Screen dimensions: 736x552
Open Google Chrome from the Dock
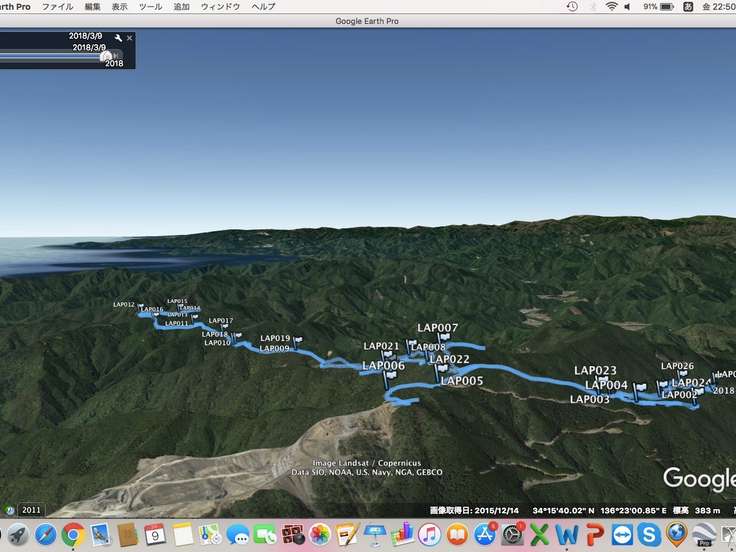coord(73,535)
